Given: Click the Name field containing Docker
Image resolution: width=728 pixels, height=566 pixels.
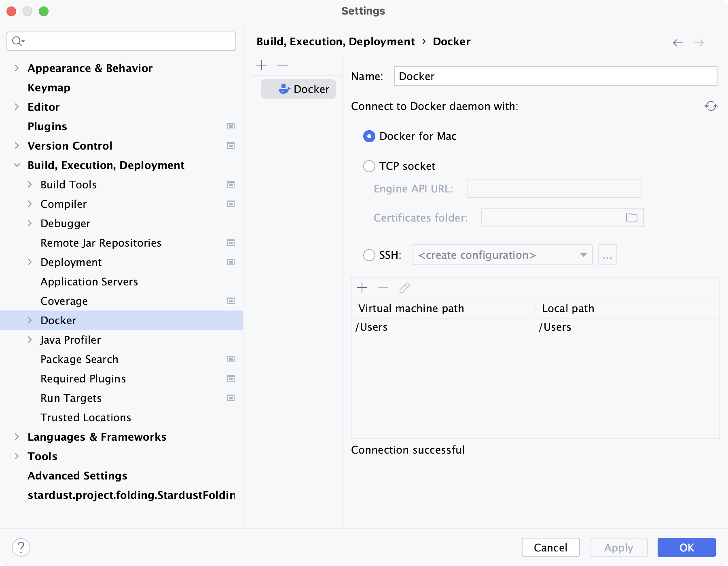Looking at the screenshot, I should pyautogui.click(x=555, y=76).
